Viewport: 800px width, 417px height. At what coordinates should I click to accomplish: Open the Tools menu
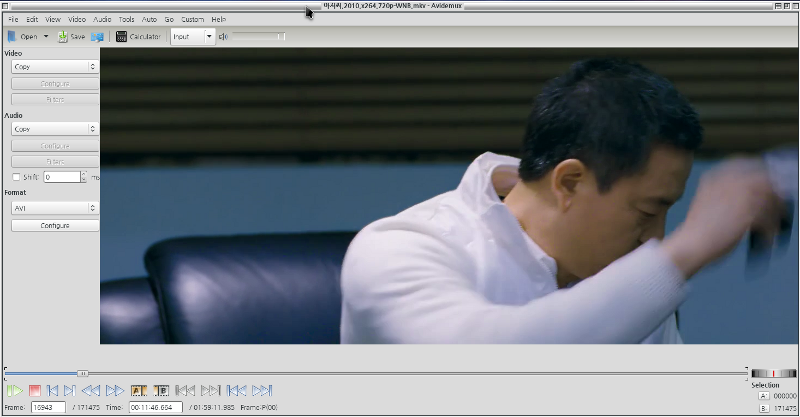(127, 19)
